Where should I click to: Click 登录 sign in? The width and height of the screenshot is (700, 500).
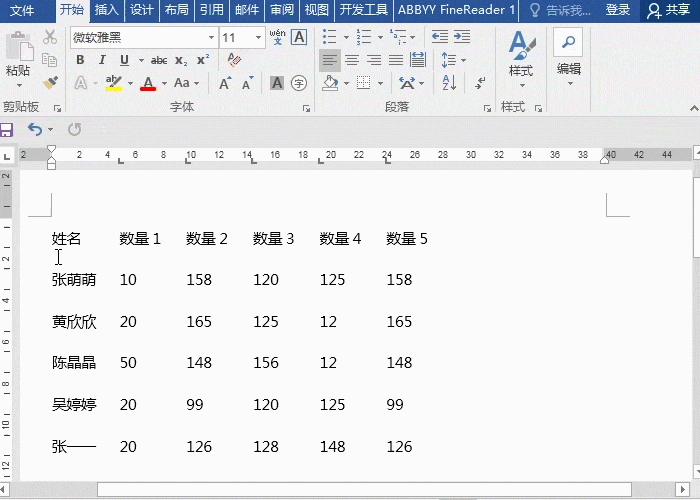(x=618, y=10)
